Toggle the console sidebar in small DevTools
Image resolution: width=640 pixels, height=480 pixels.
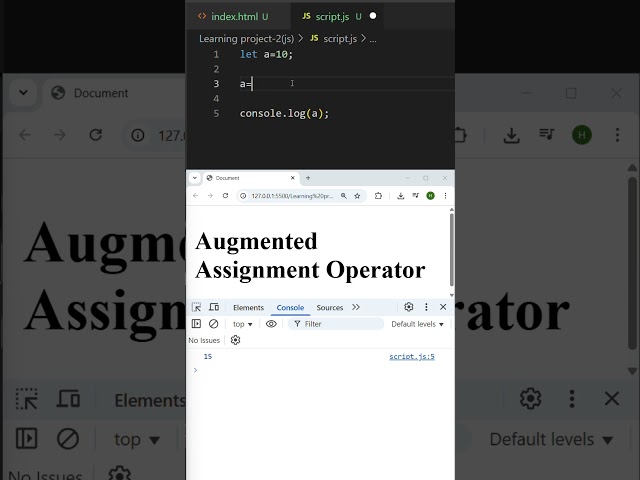tap(196, 324)
